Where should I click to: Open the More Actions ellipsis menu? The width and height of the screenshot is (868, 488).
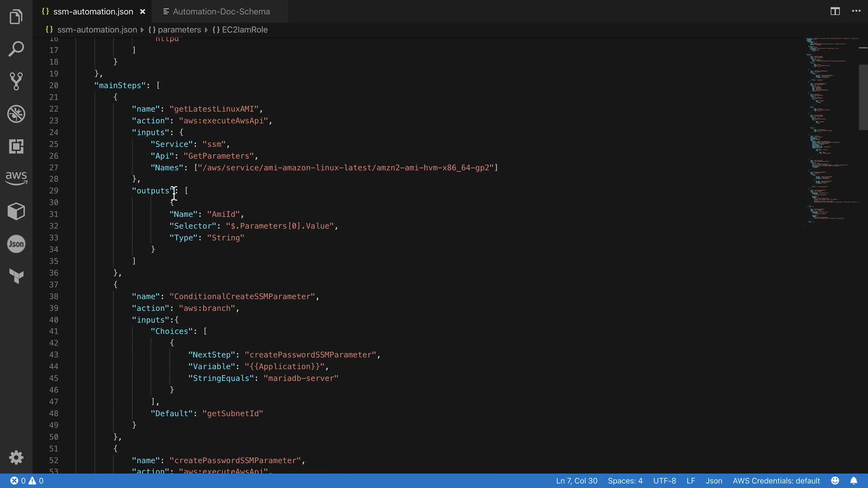tap(856, 11)
